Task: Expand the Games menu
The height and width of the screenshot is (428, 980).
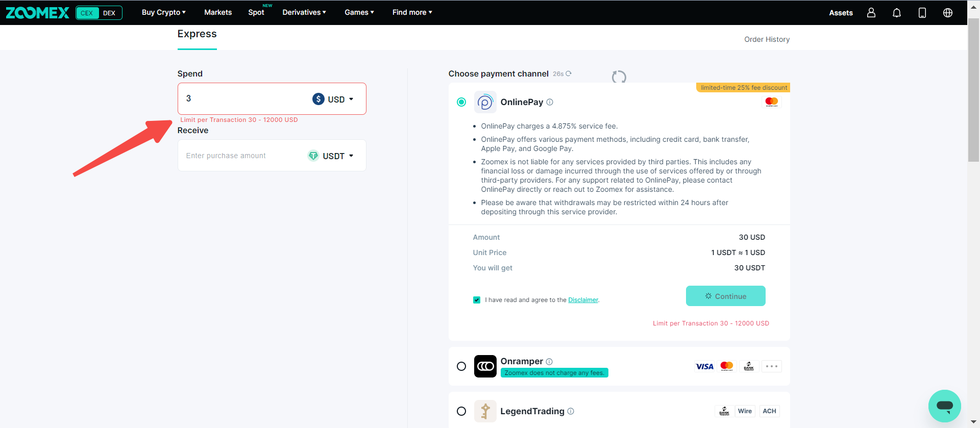Action: (359, 12)
